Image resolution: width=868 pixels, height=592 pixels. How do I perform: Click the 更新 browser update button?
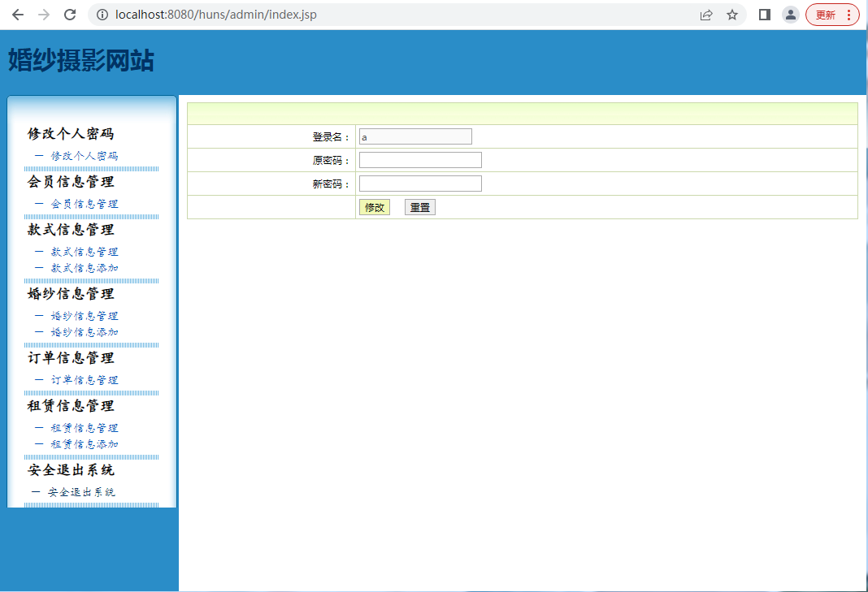pos(831,15)
